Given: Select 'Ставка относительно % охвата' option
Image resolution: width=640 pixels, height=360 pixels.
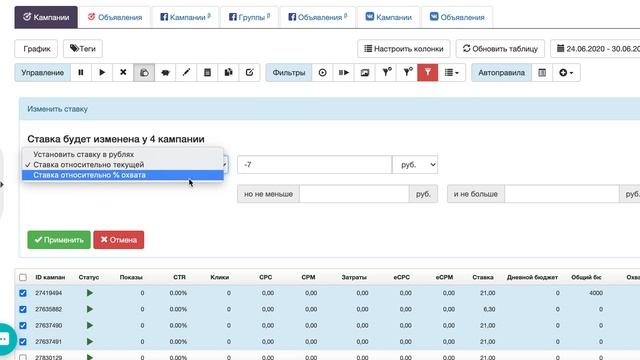Looking at the screenshot, I should click(x=123, y=175).
